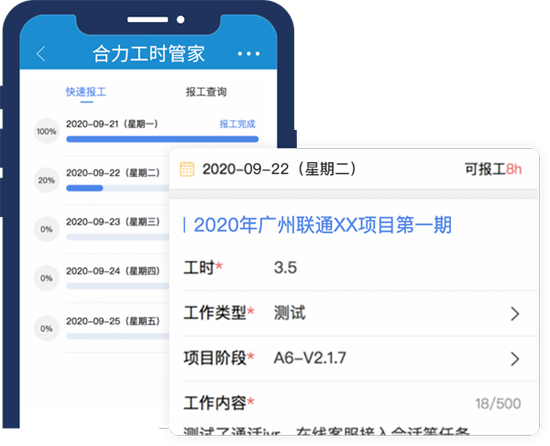
Task: Click the 0% badge for 2020-09-23
Action: coord(46,229)
